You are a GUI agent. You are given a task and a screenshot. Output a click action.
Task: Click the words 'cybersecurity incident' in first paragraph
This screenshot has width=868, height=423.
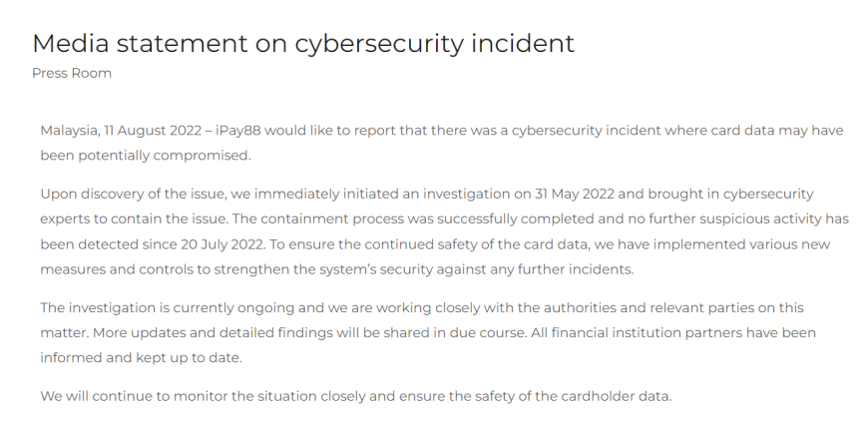[587, 131]
